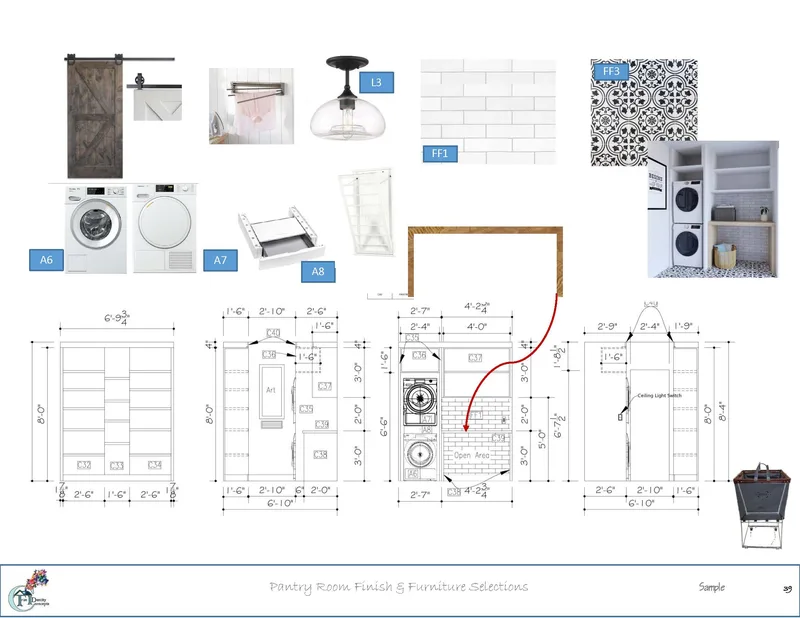Select the Art frame in elevation drawing

(x=271, y=390)
